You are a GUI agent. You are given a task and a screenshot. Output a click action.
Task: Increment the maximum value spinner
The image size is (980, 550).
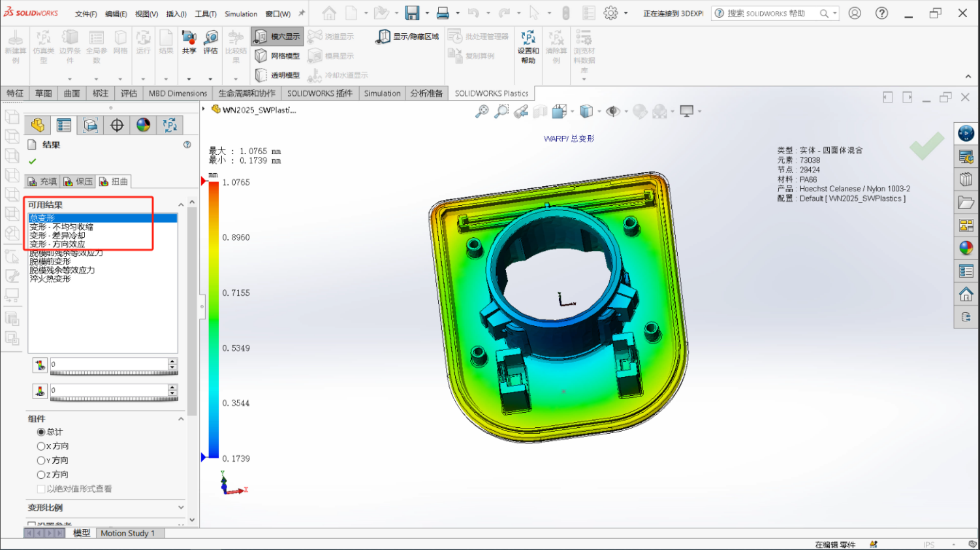172,361
